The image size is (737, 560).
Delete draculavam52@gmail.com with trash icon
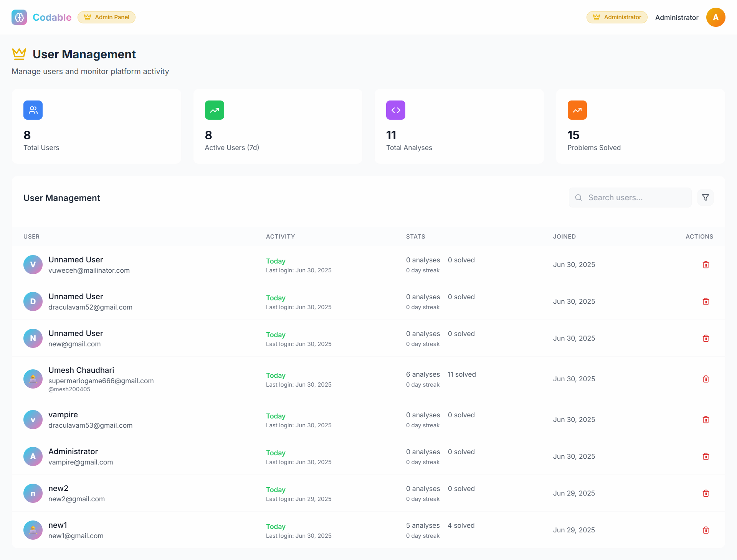coord(706,301)
